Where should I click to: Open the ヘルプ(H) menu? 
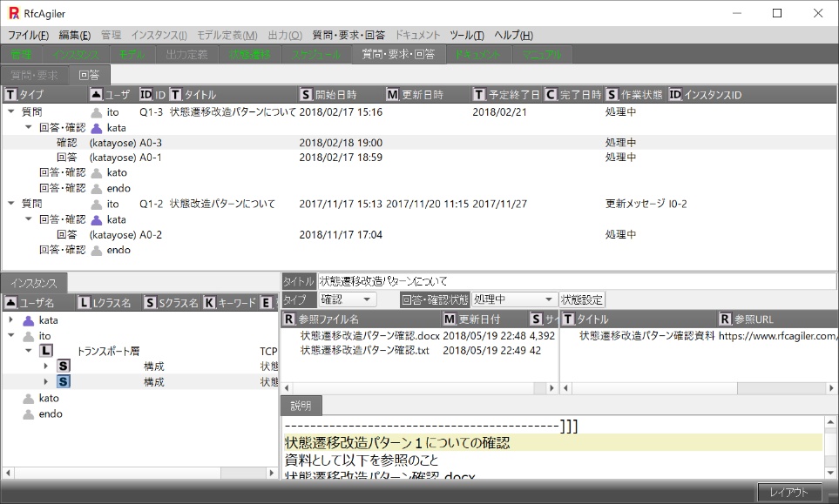[514, 36]
